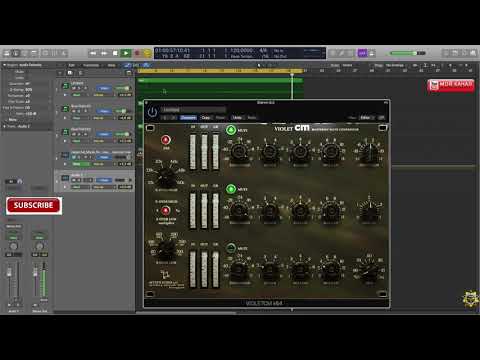Show the Toolbar with its control bar button
The height and width of the screenshot is (360, 480).
[34, 53]
